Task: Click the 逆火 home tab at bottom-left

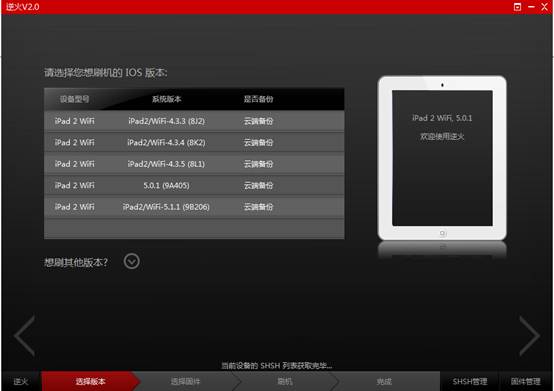Action: point(21,381)
